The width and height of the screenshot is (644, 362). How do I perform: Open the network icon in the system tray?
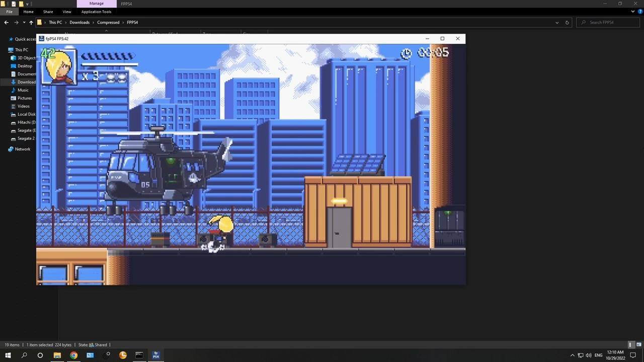pos(580,355)
